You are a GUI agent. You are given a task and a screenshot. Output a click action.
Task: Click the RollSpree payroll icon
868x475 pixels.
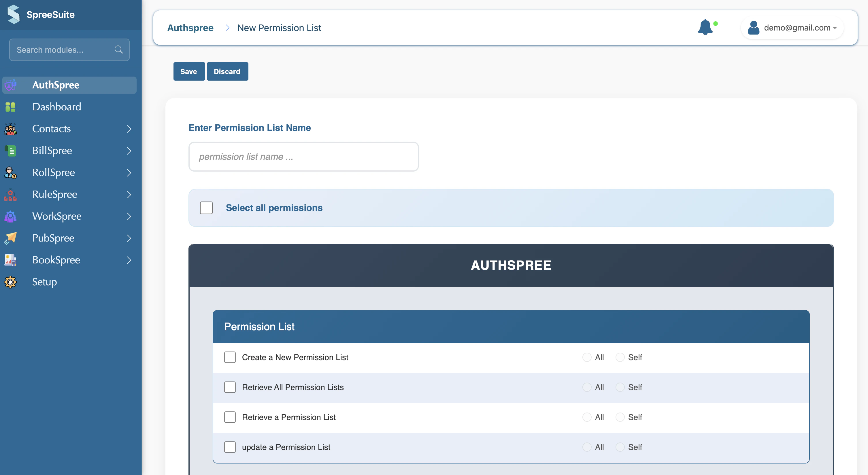[10, 172]
